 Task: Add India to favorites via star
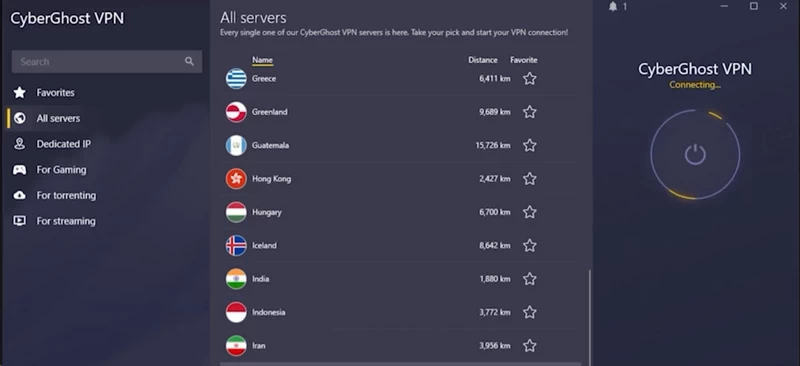pos(530,279)
